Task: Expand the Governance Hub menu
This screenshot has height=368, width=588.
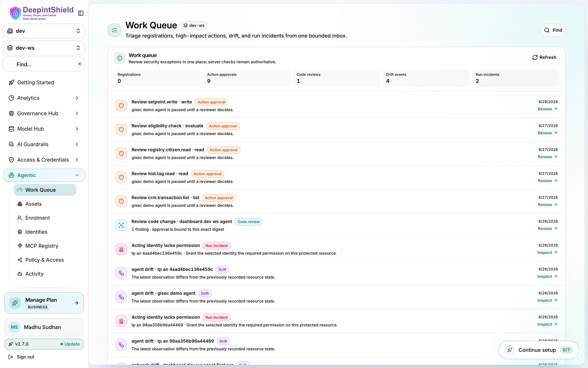Action: pos(44,113)
